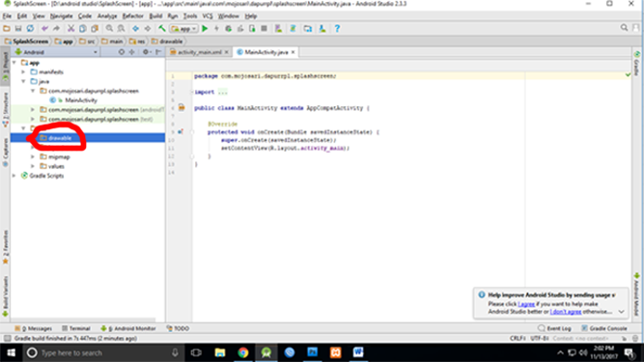The image size is (644, 362).
Task: Click the AVD Manager icon
Action: pyautogui.click(x=278, y=28)
